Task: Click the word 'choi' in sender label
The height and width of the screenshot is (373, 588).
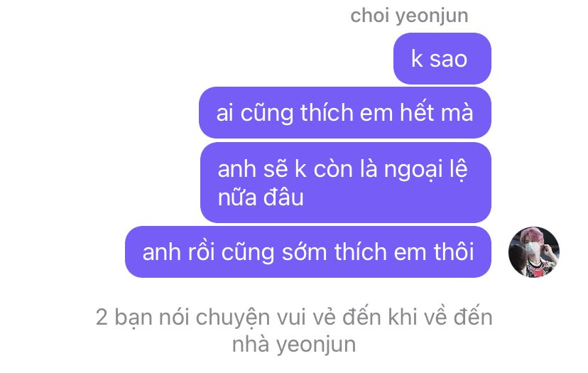Action: coord(369,15)
